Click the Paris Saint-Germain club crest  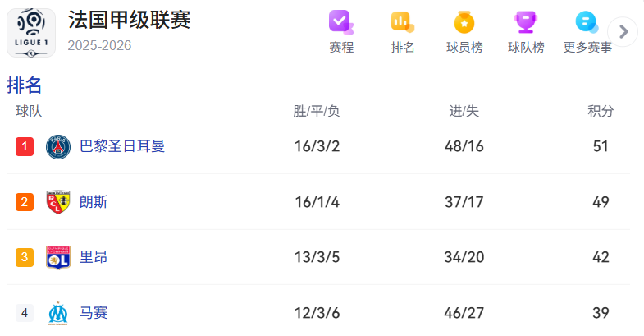pyautogui.click(x=58, y=147)
